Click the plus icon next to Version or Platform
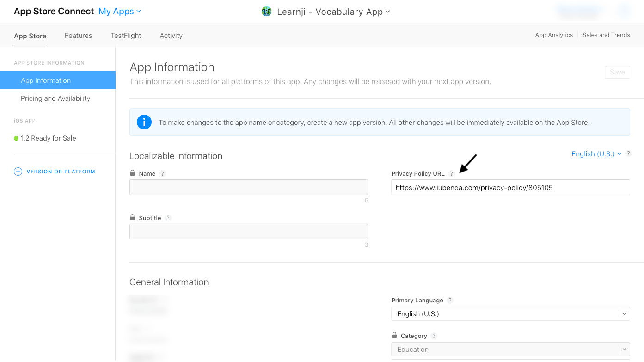 coord(18,171)
